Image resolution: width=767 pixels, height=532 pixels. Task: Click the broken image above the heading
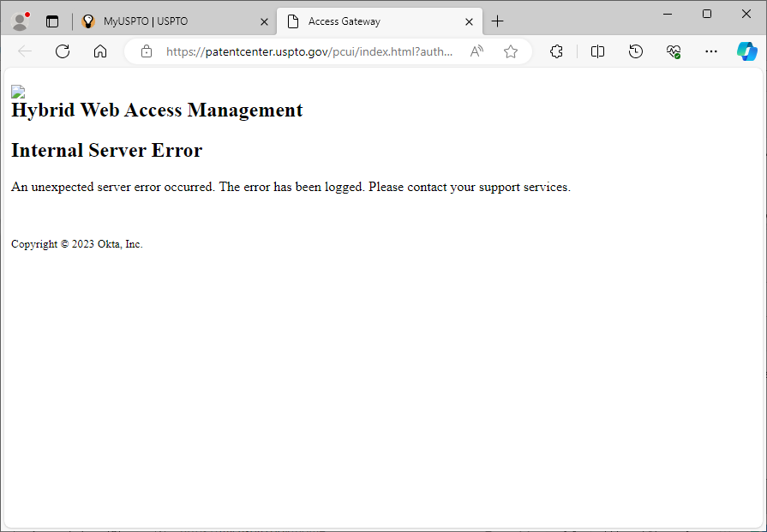(18, 92)
